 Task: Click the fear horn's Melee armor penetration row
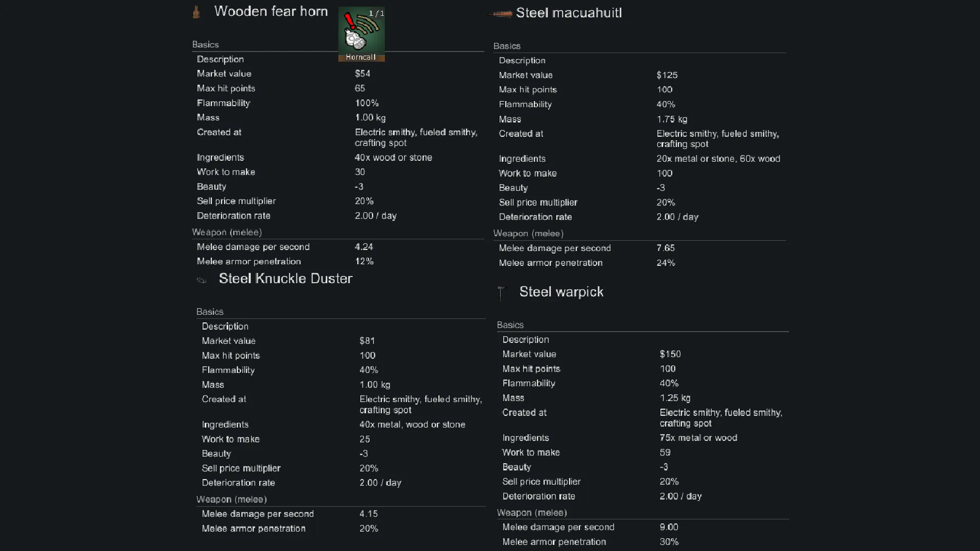click(x=338, y=261)
